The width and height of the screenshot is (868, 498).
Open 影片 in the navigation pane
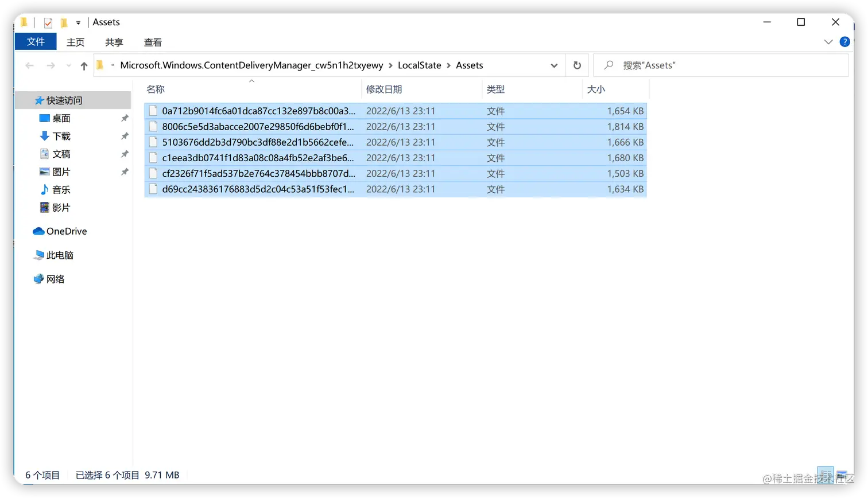point(61,207)
